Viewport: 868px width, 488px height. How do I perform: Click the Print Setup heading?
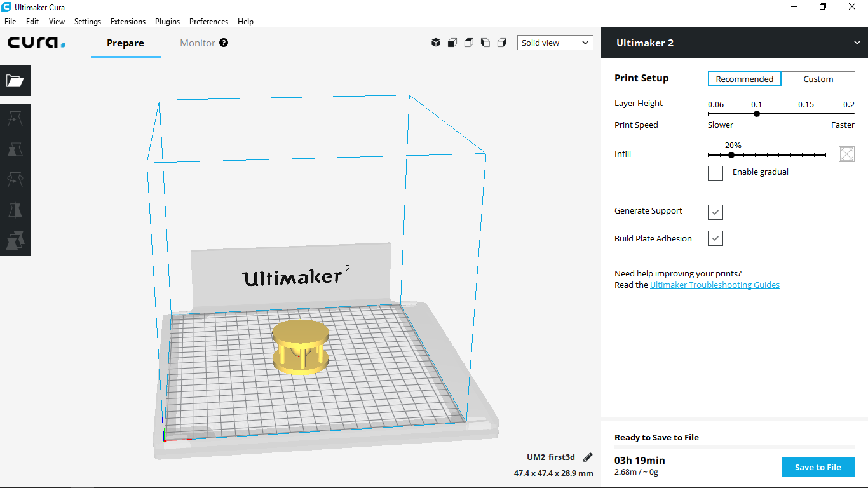point(641,78)
